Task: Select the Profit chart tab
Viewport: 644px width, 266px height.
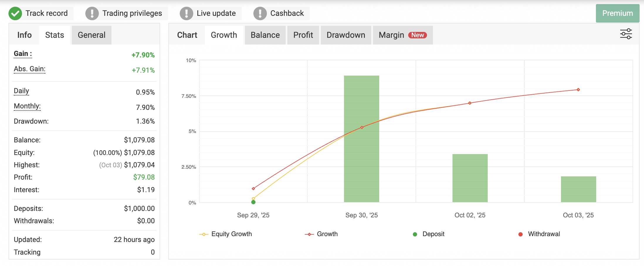Action: tap(303, 35)
